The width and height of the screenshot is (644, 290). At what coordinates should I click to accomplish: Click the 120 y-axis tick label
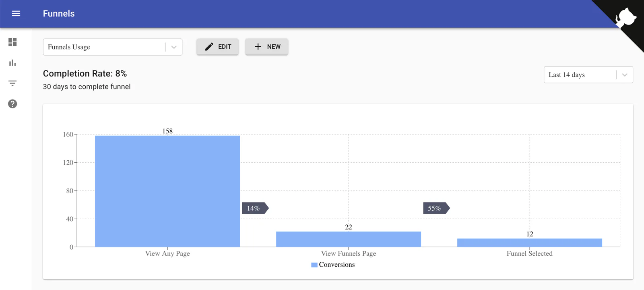(x=68, y=163)
